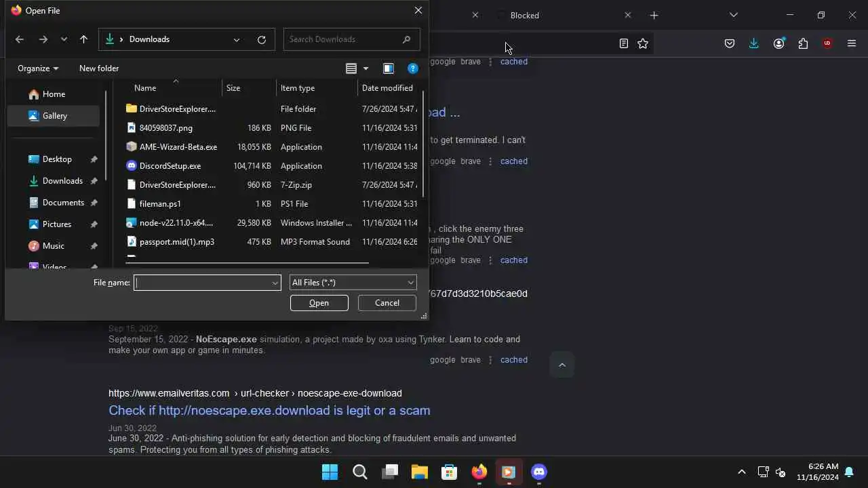Screen dimensions: 868x488
Task: Open view options dropdown arrow
Action: coord(366,68)
